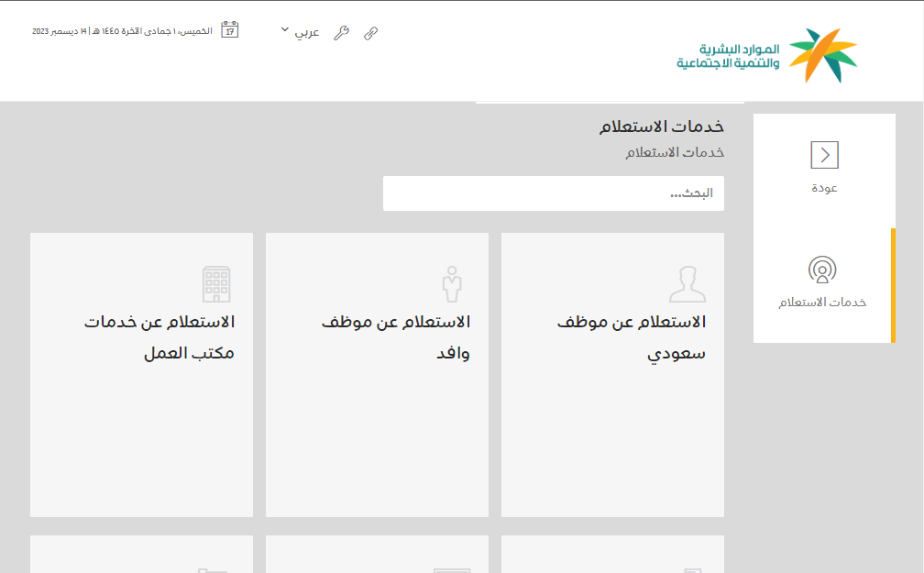Click the back arrow icon above عودة
The image size is (924, 573).
click(x=824, y=155)
